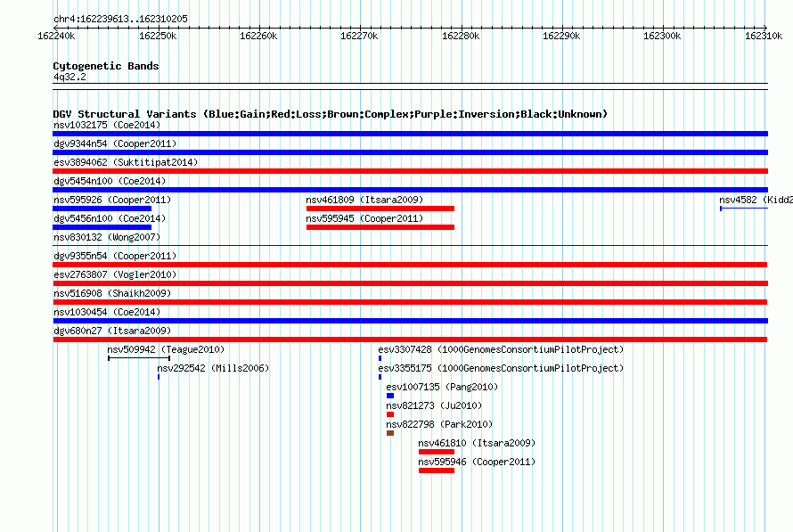Click the dgv5456n100 (Coe2014) label
The width and height of the screenshot is (793, 532).
point(110,218)
